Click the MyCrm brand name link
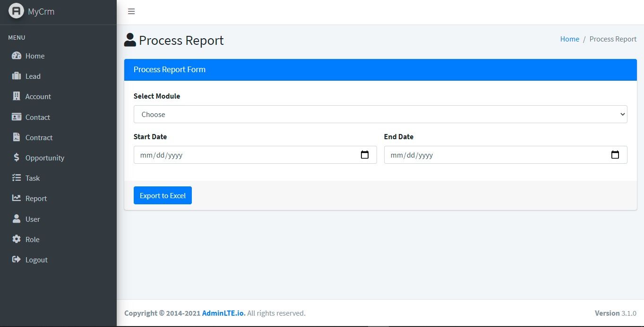 [x=41, y=12]
